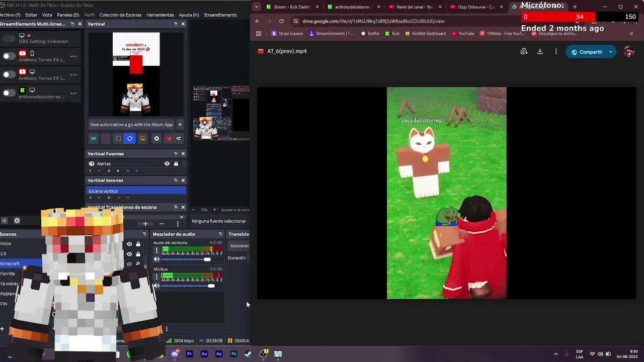Remove vertical transition with minus button
Viewport: 644px width, 362px height.
point(162,224)
